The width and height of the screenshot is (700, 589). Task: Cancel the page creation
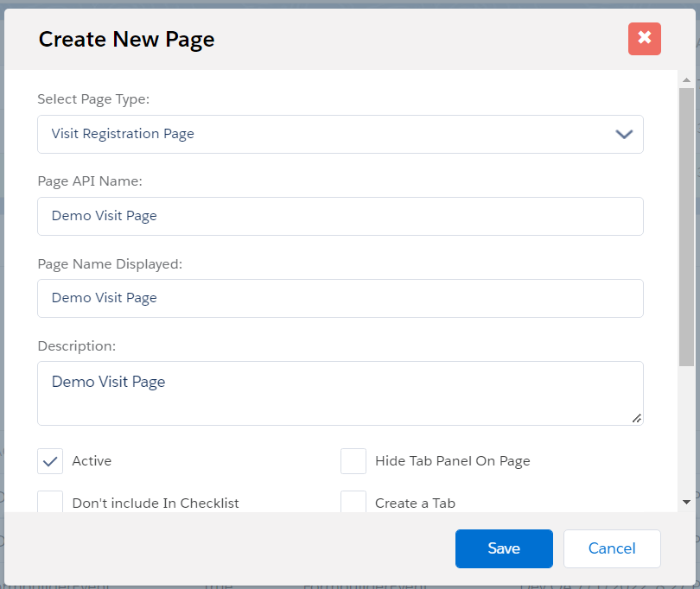click(612, 548)
